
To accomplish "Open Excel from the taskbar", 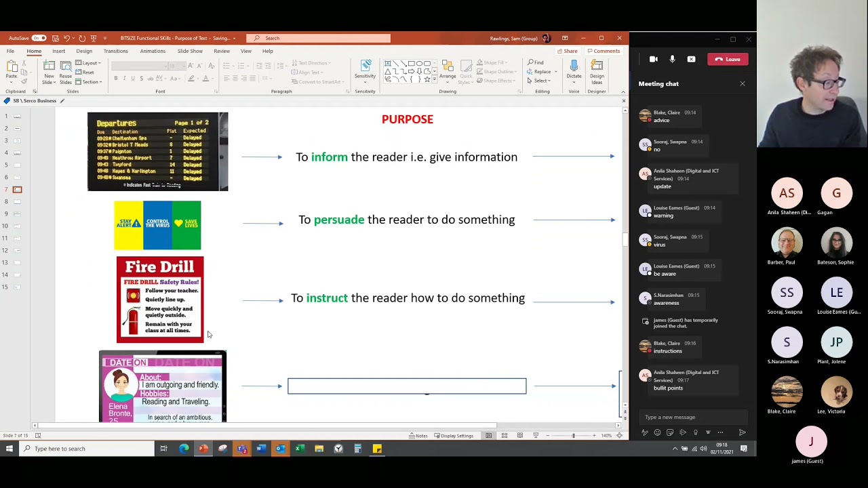I will click(x=299, y=449).
